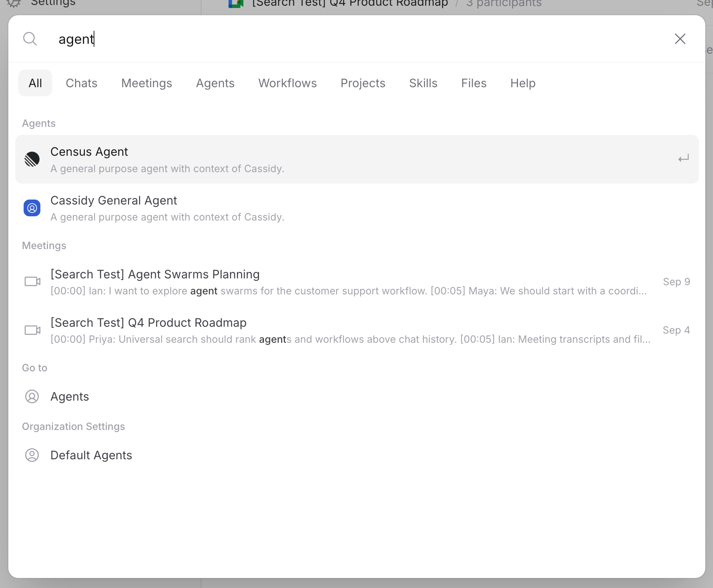The image size is (713, 588).
Task: Click Settings in the background window
Action: pyautogui.click(x=53, y=3)
